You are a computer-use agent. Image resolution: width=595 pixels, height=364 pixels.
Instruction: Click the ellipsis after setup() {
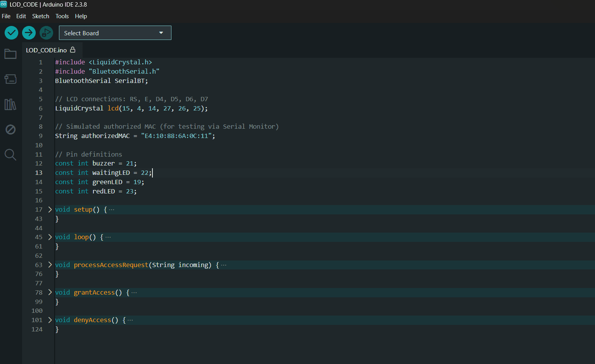coord(112,210)
